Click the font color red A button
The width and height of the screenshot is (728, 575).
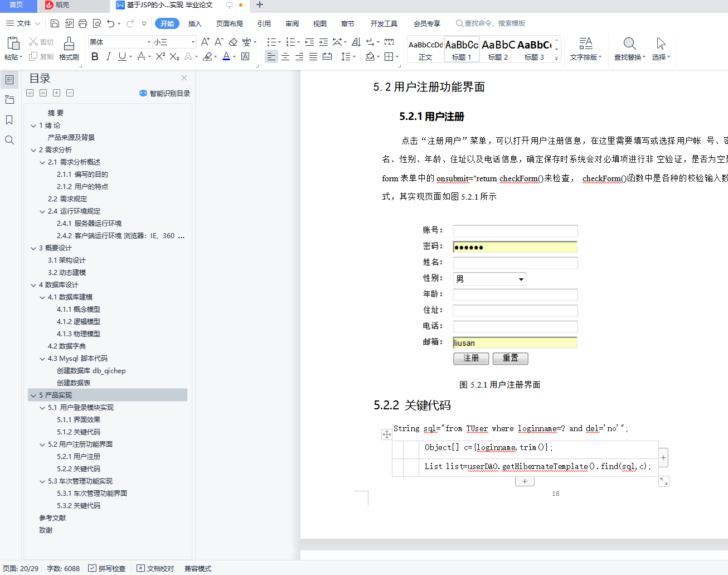coord(226,56)
